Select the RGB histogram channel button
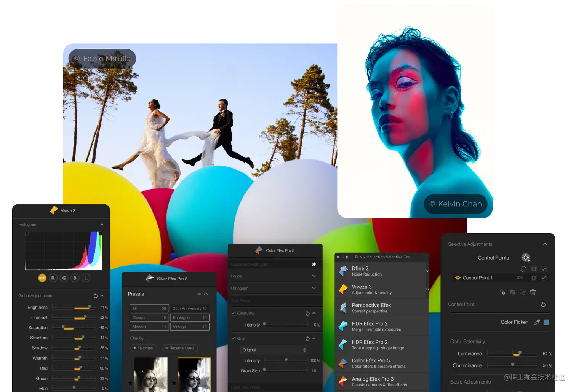Image resolution: width=576 pixels, height=392 pixels. 42,278
